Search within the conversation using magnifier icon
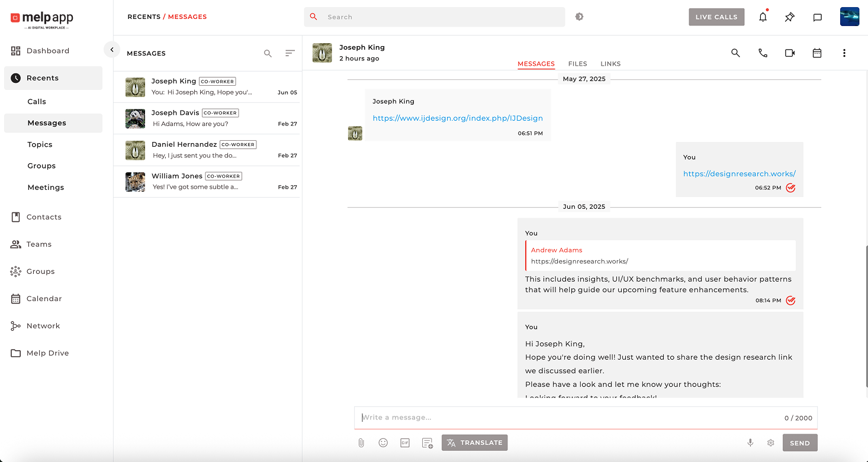868x462 pixels. pos(735,53)
